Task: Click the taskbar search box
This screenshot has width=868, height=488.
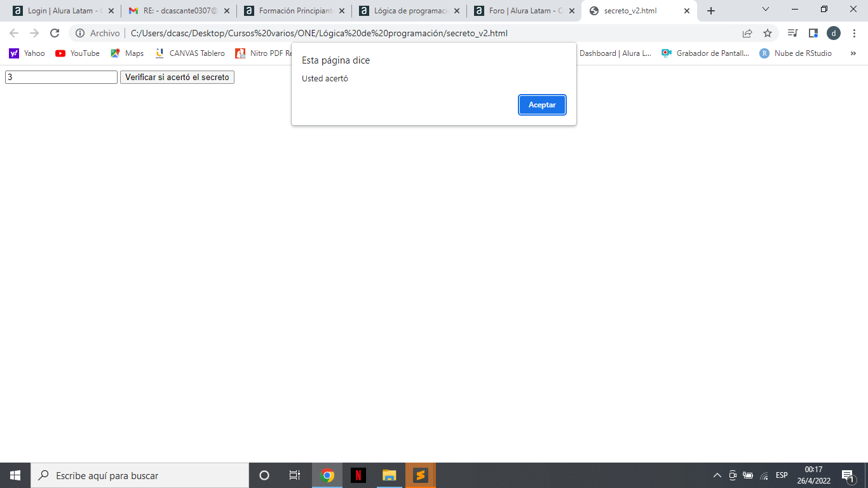Action: pyautogui.click(x=140, y=475)
